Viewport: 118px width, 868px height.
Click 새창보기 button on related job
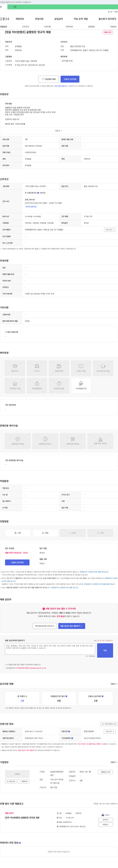tap(105, 825)
